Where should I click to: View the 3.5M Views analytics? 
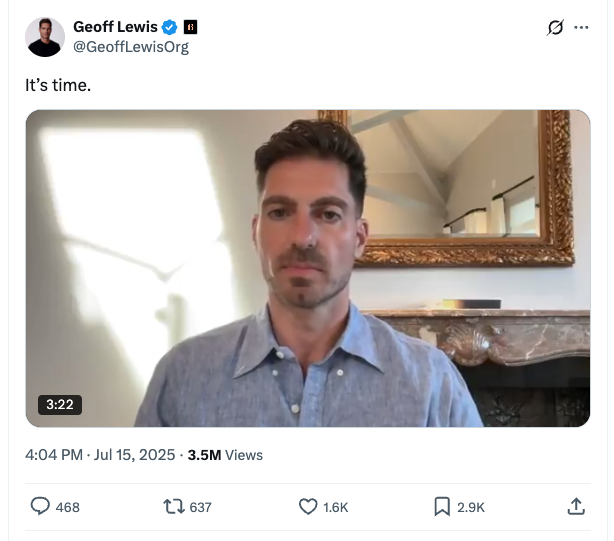225,455
